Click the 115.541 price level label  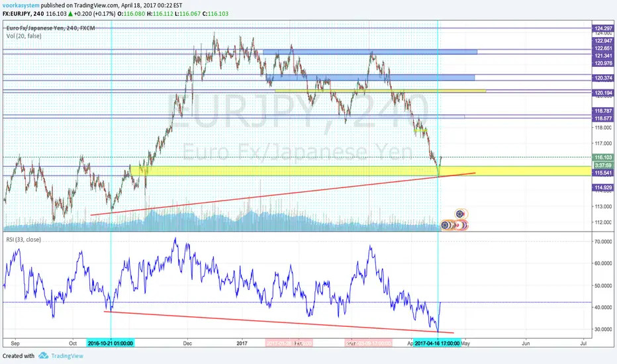pyautogui.click(x=603, y=173)
